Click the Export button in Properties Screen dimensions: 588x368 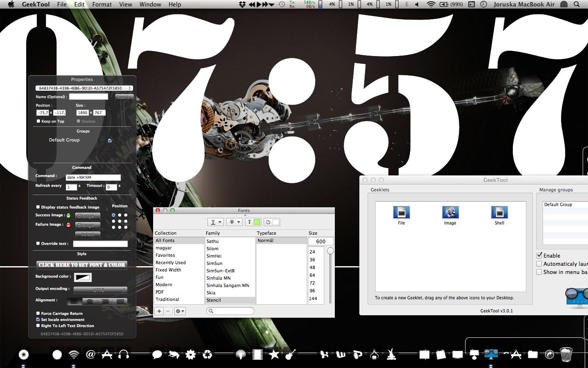coord(124,97)
